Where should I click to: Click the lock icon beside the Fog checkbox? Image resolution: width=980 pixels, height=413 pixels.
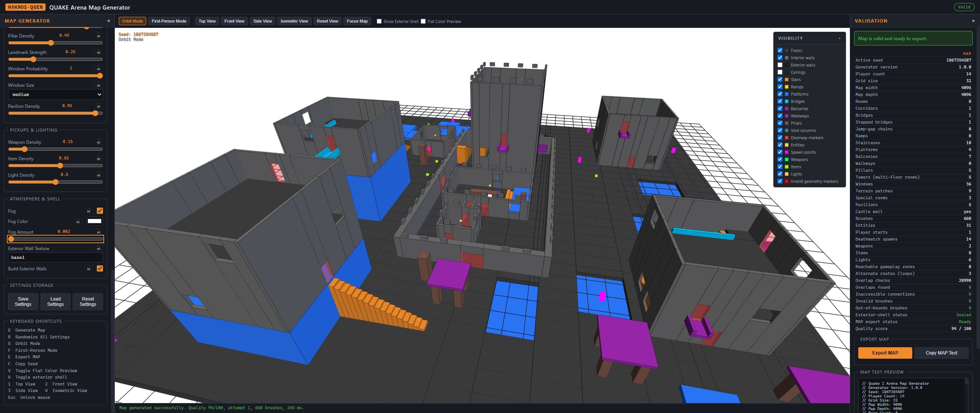click(x=88, y=211)
